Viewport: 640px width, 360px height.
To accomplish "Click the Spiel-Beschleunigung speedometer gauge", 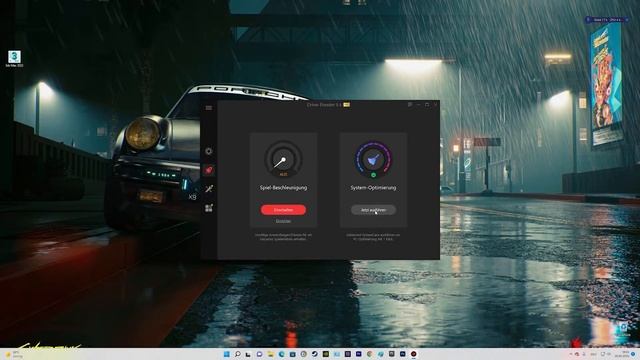I will click(283, 160).
